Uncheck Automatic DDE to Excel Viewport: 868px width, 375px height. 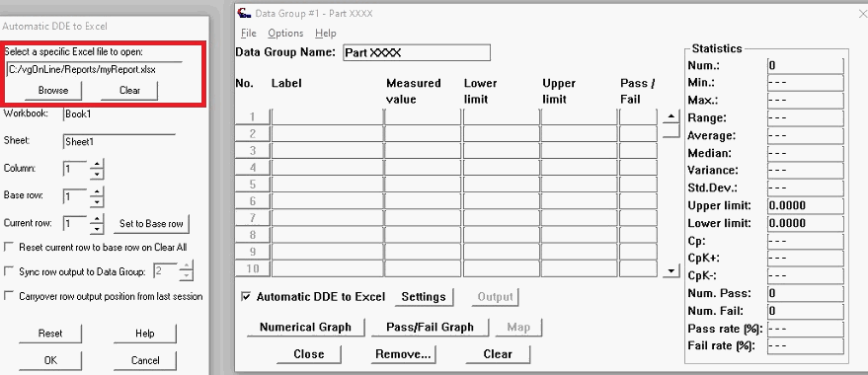point(246,297)
